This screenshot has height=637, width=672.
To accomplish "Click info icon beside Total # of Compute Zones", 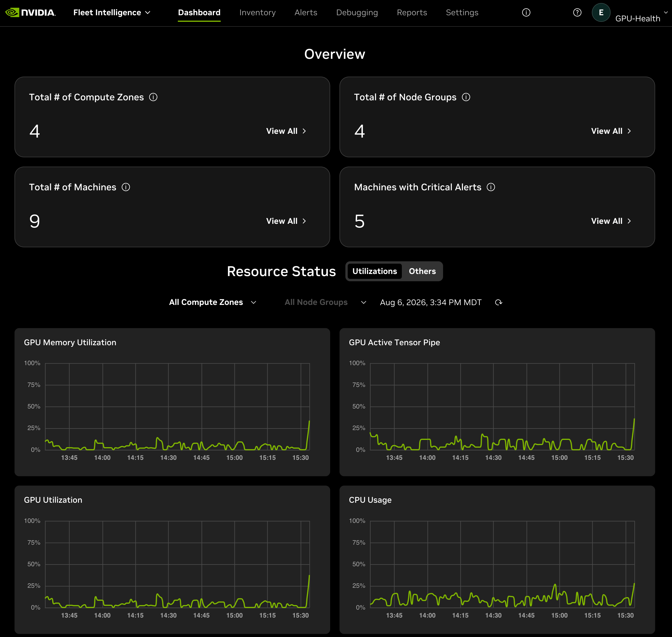I will tap(153, 97).
